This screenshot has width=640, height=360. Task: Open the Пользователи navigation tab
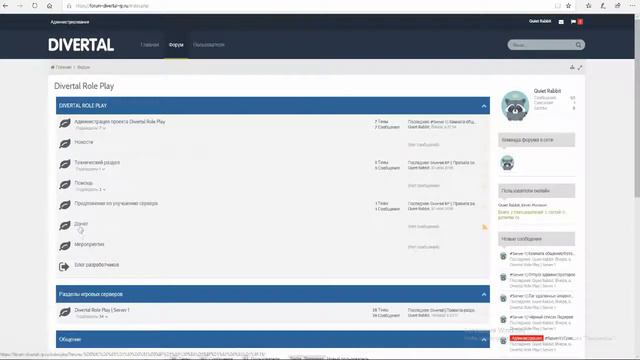pyautogui.click(x=209, y=45)
